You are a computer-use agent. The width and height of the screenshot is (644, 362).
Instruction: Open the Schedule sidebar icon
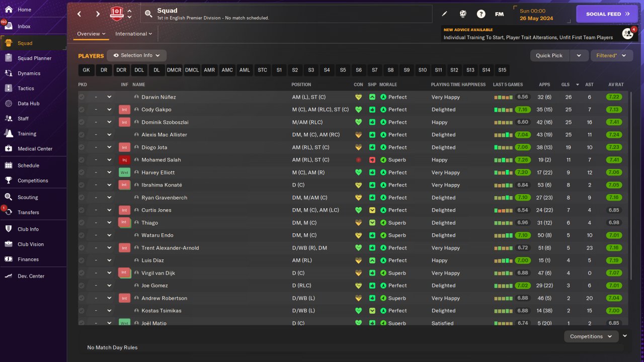click(9, 165)
